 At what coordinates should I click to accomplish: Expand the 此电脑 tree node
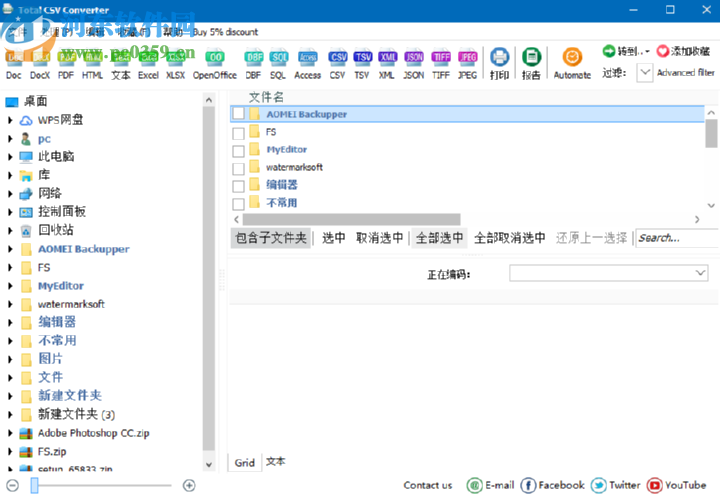coord(10,157)
